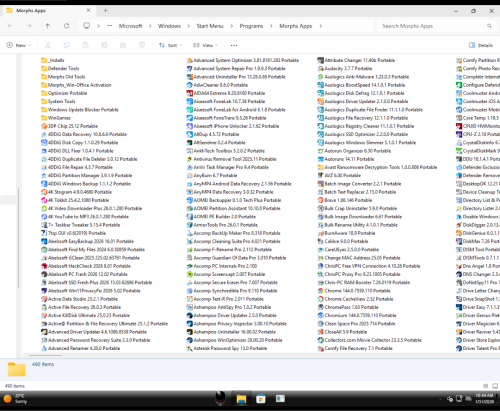This screenshot has width=500, height=411.
Task: Select the AdwCleaner 8.6.0 Portable icon
Action: tap(189, 85)
